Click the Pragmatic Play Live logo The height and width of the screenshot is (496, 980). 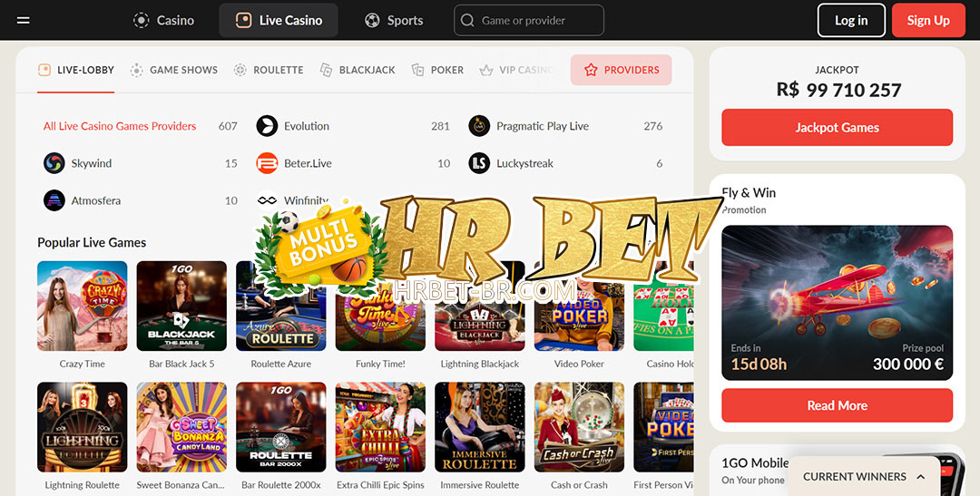[479, 126]
